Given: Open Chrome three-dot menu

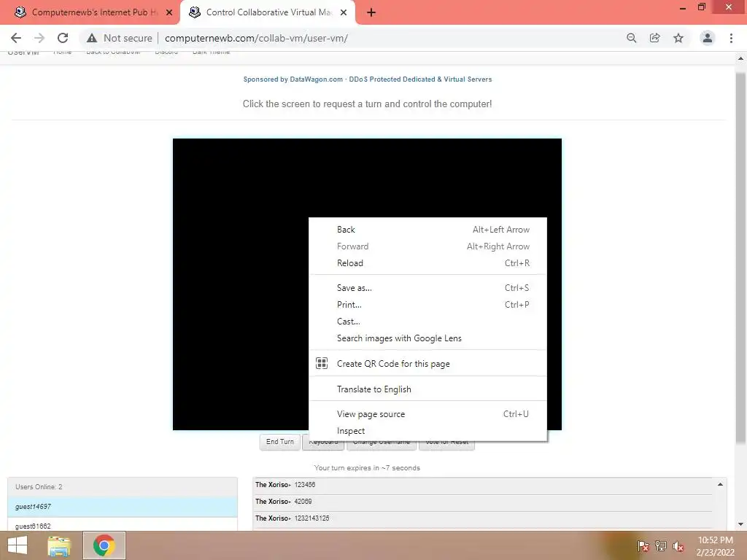Looking at the screenshot, I should (x=731, y=38).
